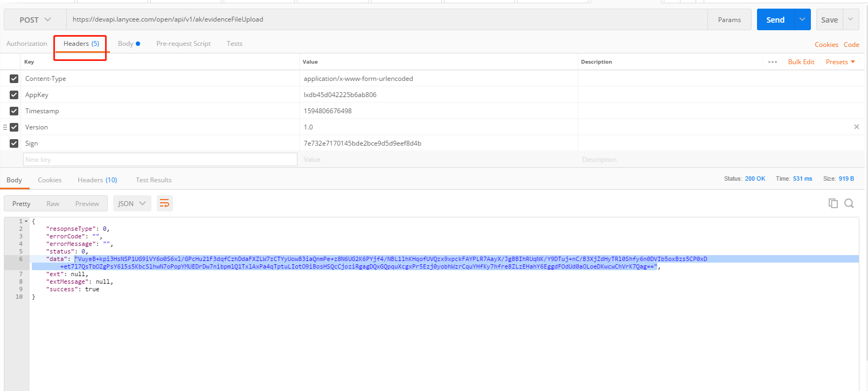Click the request URL field

(x=387, y=19)
